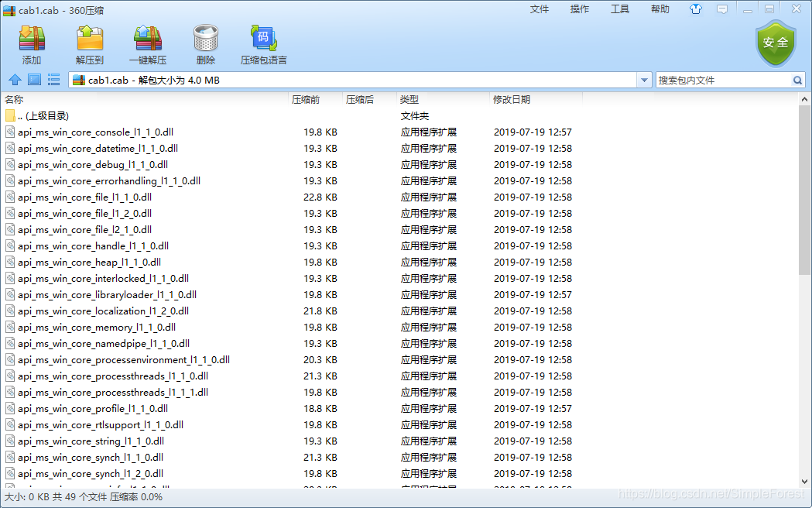Image resolution: width=812 pixels, height=508 pixels.
Task: Click file icon of api_ms_win_core_synch_l1_2_0.dll
Action: (x=10, y=473)
